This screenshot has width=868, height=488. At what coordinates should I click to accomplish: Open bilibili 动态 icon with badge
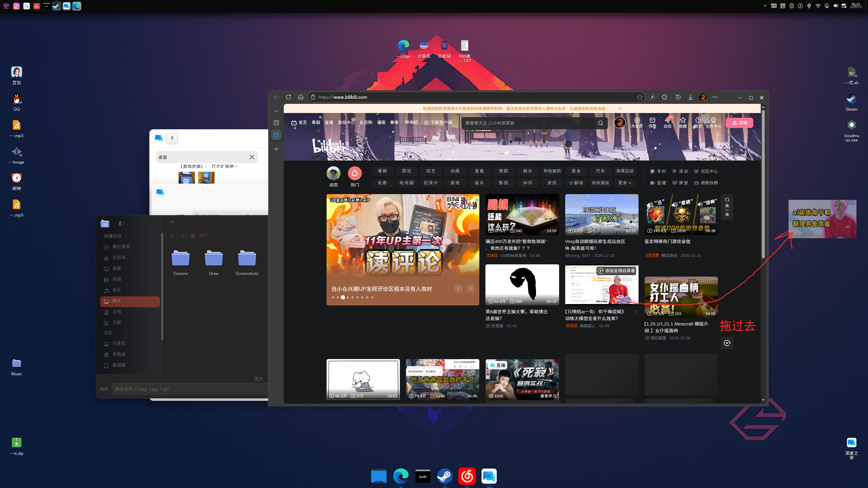point(667,123)
